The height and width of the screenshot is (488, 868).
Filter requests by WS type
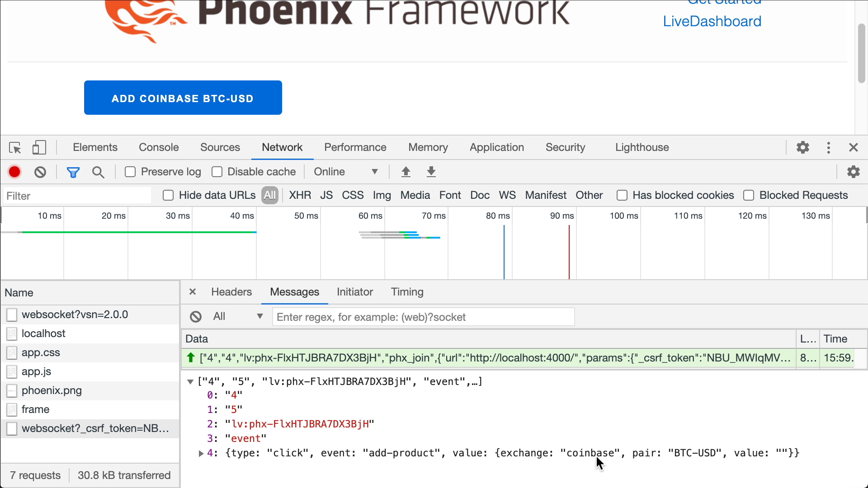pos(507,195)
